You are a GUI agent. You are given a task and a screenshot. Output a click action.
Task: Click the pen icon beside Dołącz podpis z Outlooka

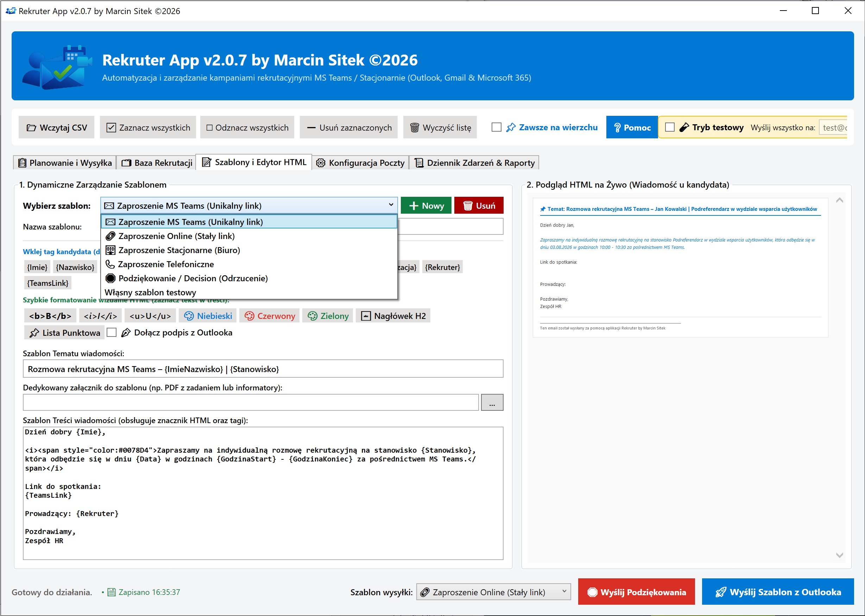pyautogui.click(x=126, y=333)
